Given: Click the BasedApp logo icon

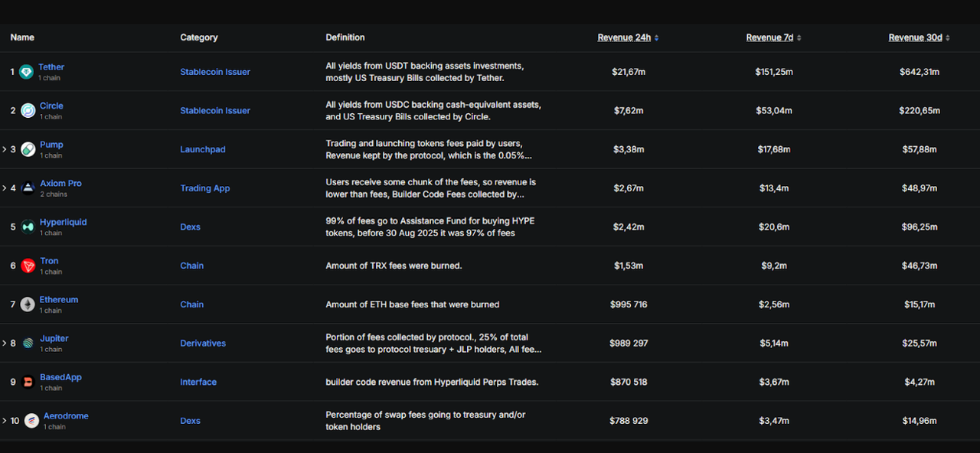Looking at the screenshot, I should coord(28,382).
